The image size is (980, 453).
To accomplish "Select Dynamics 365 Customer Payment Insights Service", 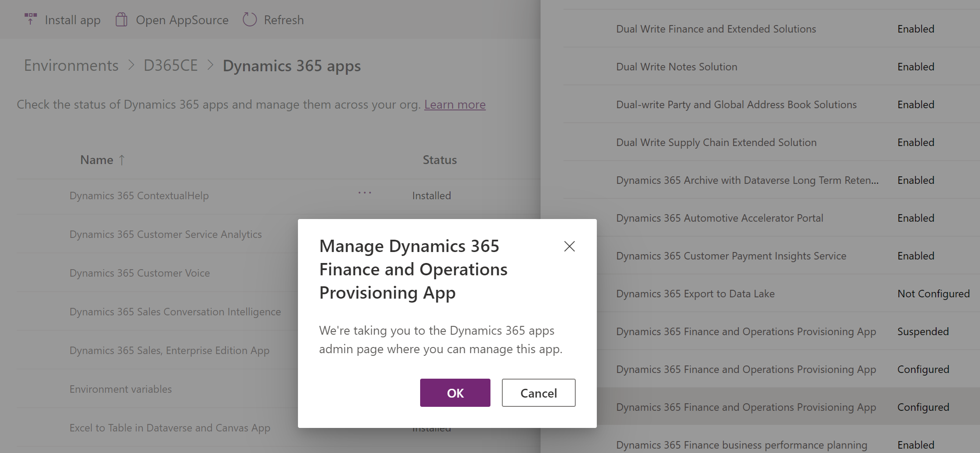I will (731, 256).
